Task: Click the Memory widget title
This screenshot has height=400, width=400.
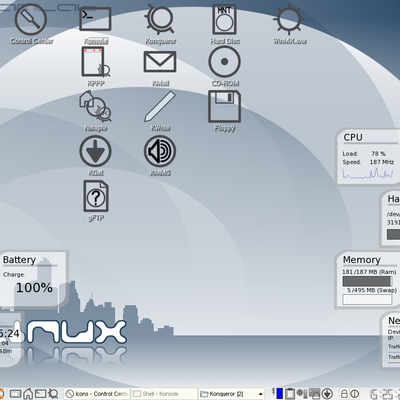Action: point(361,260)
